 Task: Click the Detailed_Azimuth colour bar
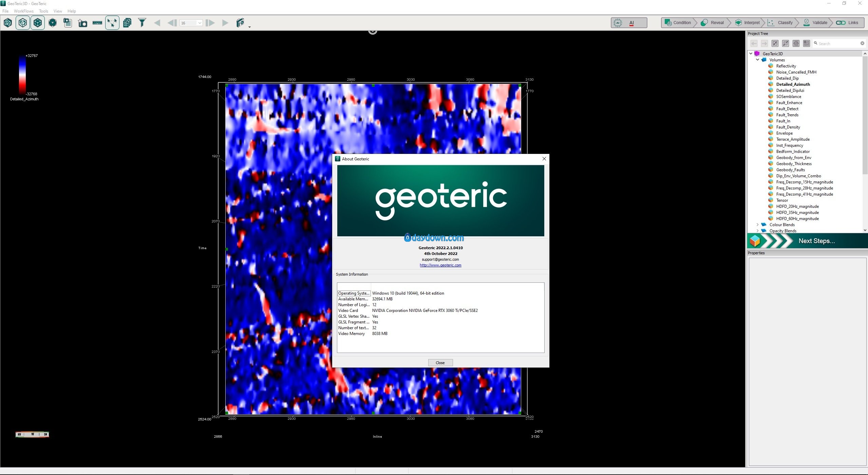coord(22,75)
